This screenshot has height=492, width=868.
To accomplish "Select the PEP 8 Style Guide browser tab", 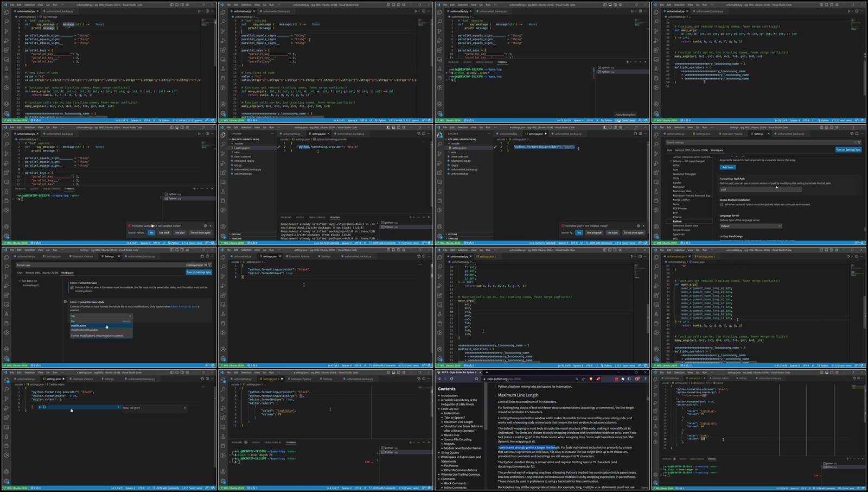I will [457, 373].
